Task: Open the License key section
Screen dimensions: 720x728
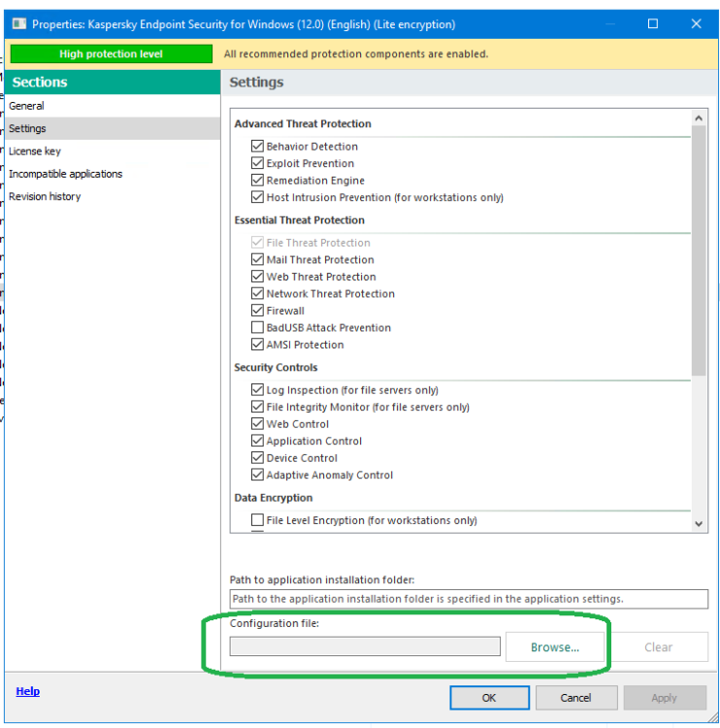Action: click(113, 151)
